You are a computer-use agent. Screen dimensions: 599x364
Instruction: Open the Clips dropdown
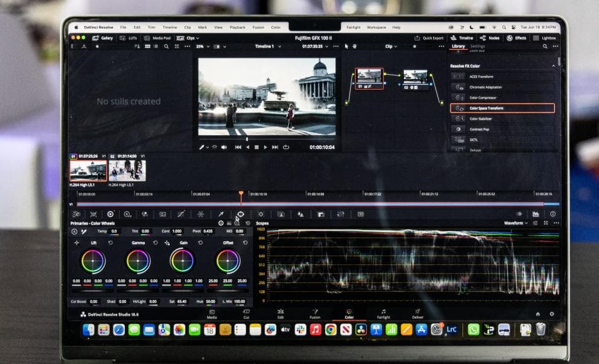point(188,38)
